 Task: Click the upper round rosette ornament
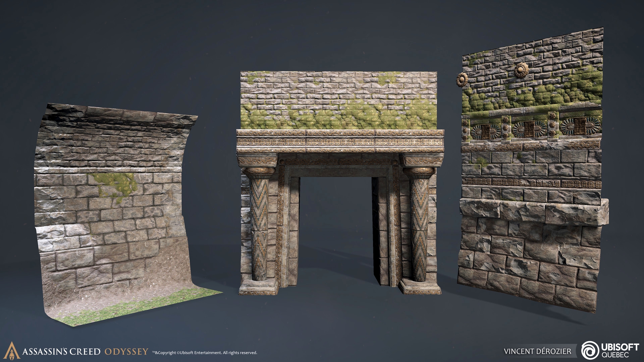click(521, 70)
